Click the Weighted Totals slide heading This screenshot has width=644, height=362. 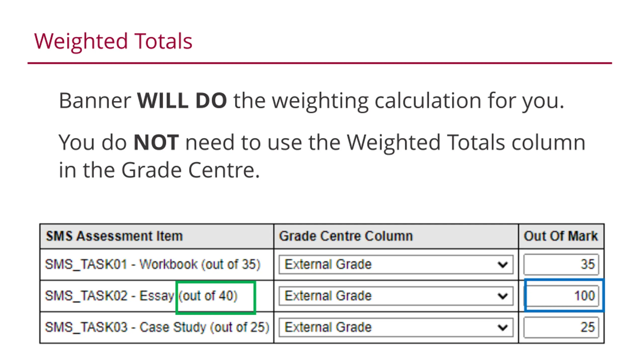113,41
